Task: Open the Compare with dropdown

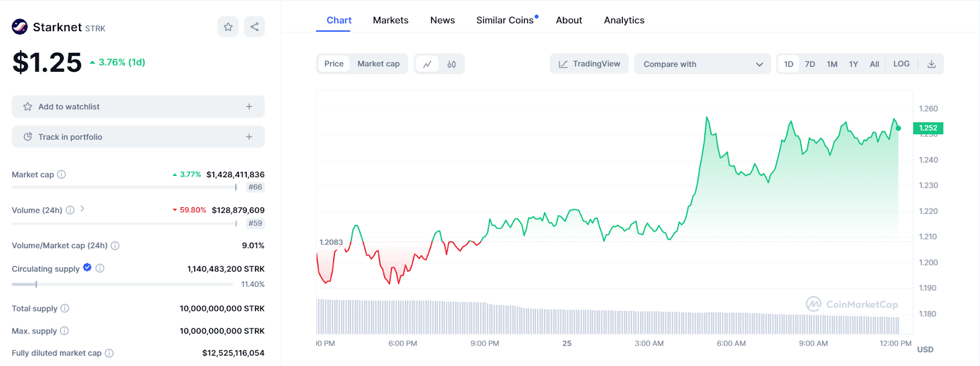Action: click(x=703, y=64)
